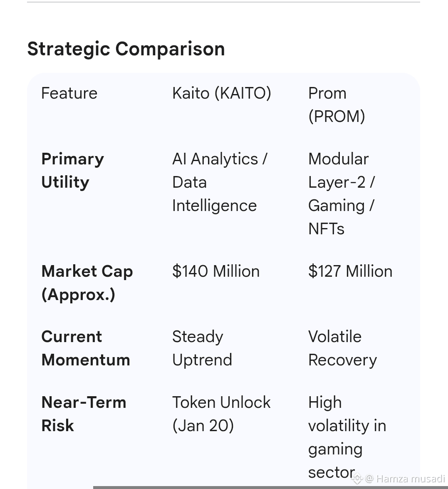Click the "AI Analytics / Data Intelligence" cell
This screenshot has height=489, width=448.
click(x=219, y=182)
